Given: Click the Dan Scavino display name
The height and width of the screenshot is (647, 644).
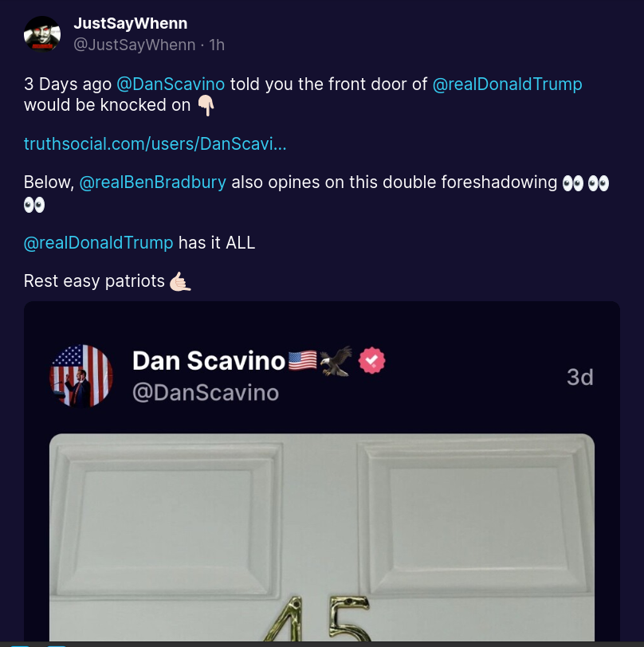Looking at the screenshot, I should coord(209,361).
